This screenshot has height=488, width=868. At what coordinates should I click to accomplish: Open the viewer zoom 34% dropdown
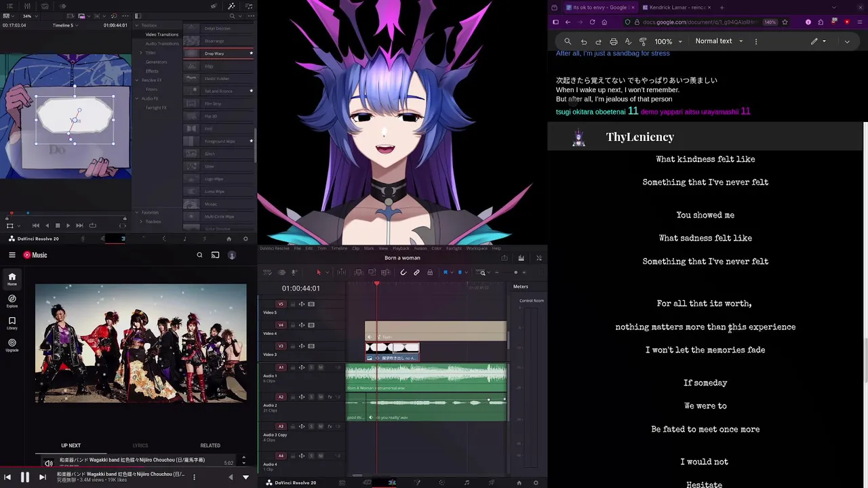30,16
